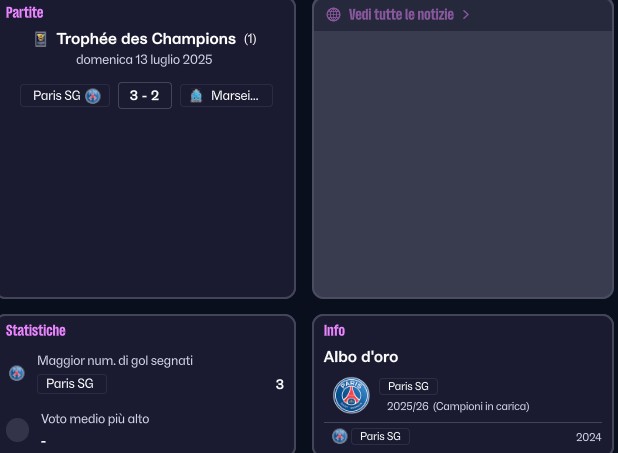Click the Paris SG badge in the match row
This screenshot has width=618, height=453.
point(93,96)
